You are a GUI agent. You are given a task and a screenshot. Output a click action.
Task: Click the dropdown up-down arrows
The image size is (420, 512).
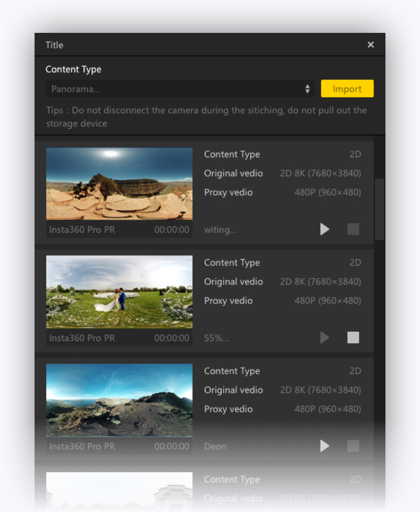[308, 89]
